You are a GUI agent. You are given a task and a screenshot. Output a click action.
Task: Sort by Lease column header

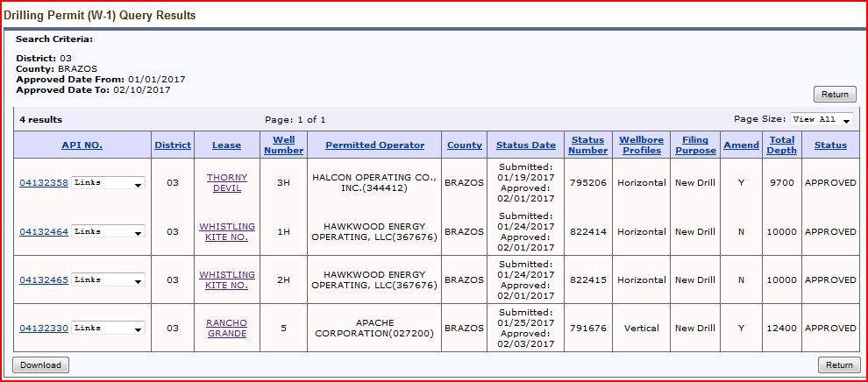tap(226, 145)
